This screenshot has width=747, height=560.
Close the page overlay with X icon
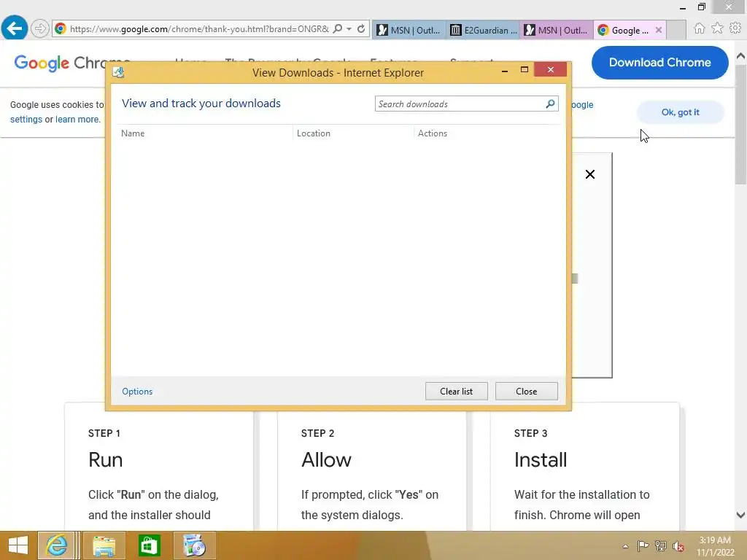click(590, 174)
